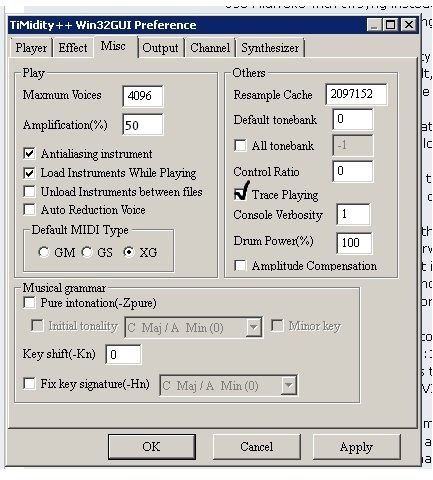The image size is (433, 480).
Task: Enable Amplitude Compensation
Action: coord(240,266)
